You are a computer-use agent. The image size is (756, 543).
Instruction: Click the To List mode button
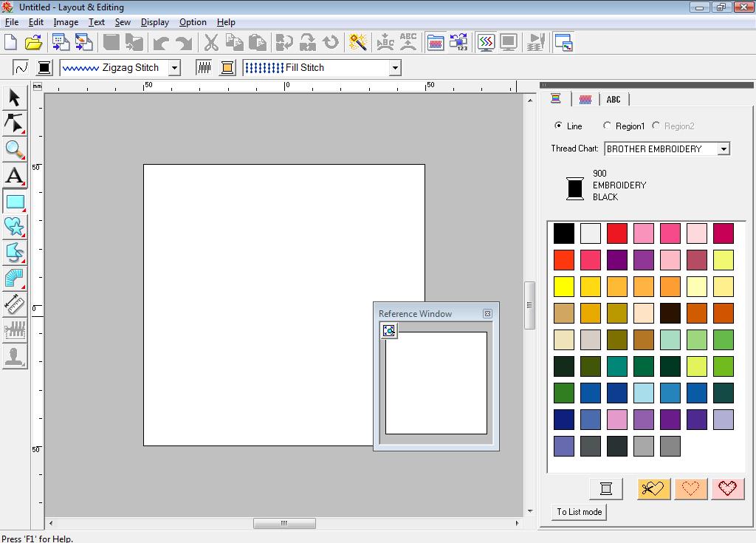579,512
